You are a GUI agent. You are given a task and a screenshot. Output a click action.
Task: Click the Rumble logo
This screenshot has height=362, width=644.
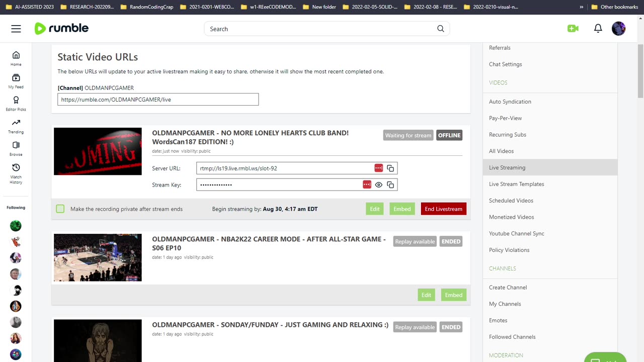click(61, 29)
